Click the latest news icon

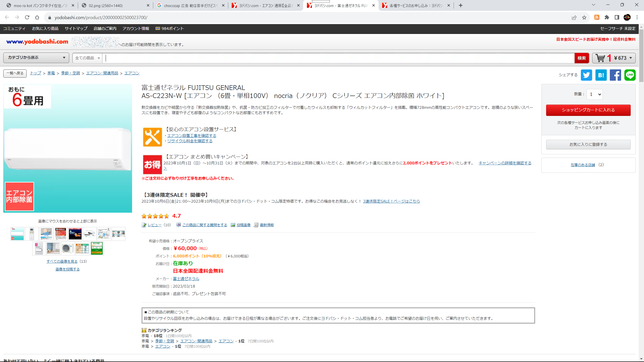click(256, 225)
